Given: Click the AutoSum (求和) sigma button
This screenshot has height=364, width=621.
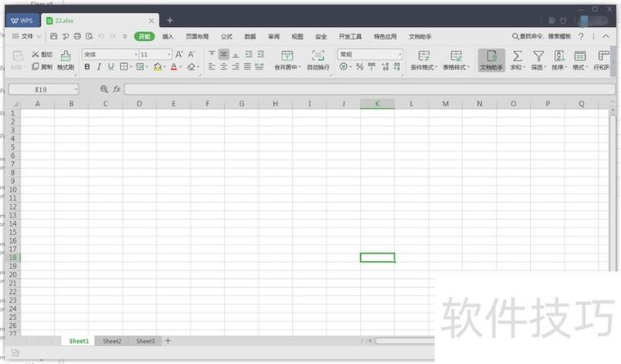Looking at the screenshot, I should pos(517,61).
